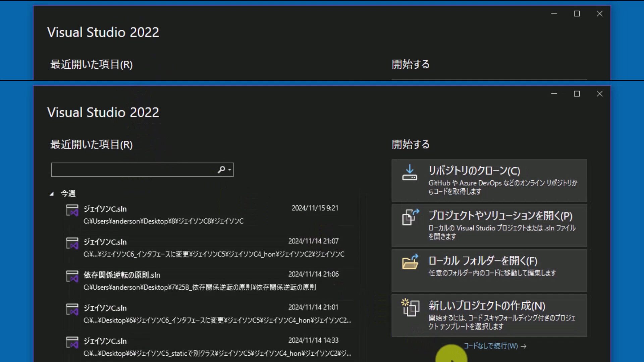644x362 pixels.
Task: Click リポジトリのクローン(C) button
Action: click(489, 181)
